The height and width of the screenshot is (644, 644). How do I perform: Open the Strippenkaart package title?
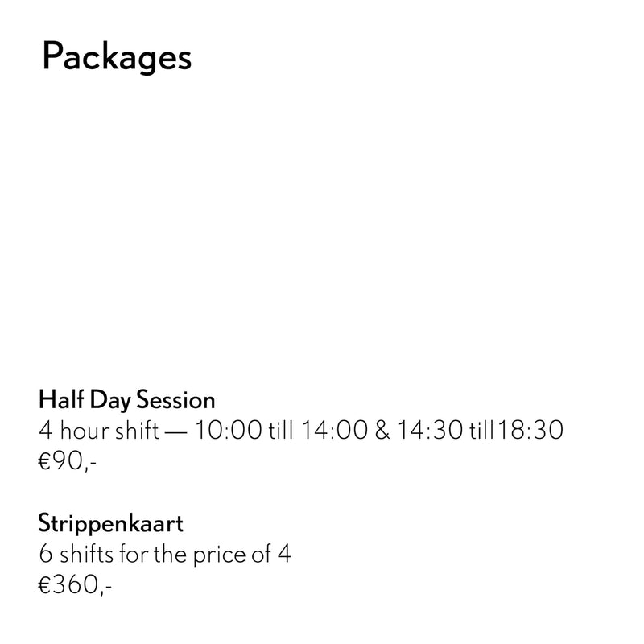tap(111, 525)
